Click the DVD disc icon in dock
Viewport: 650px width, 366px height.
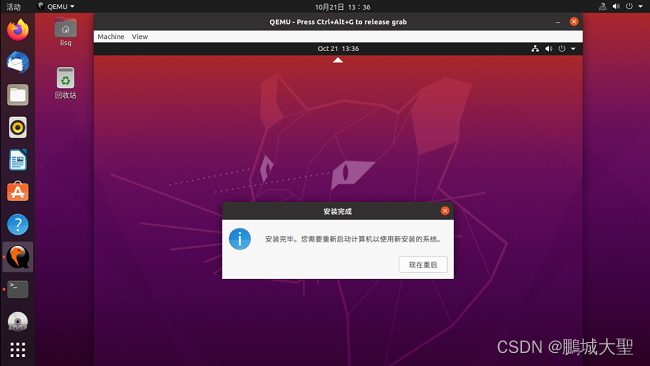click(17, 322)
